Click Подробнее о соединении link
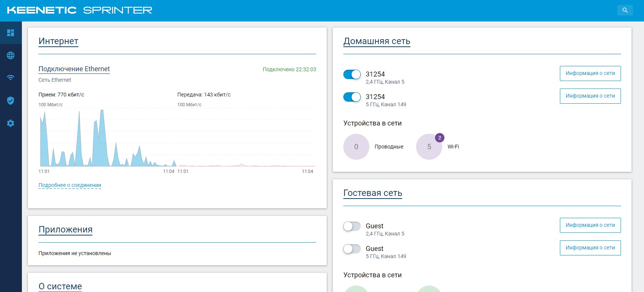Viewport: 644px width, 292px height. pyautogui.click(x=70, y=185)
